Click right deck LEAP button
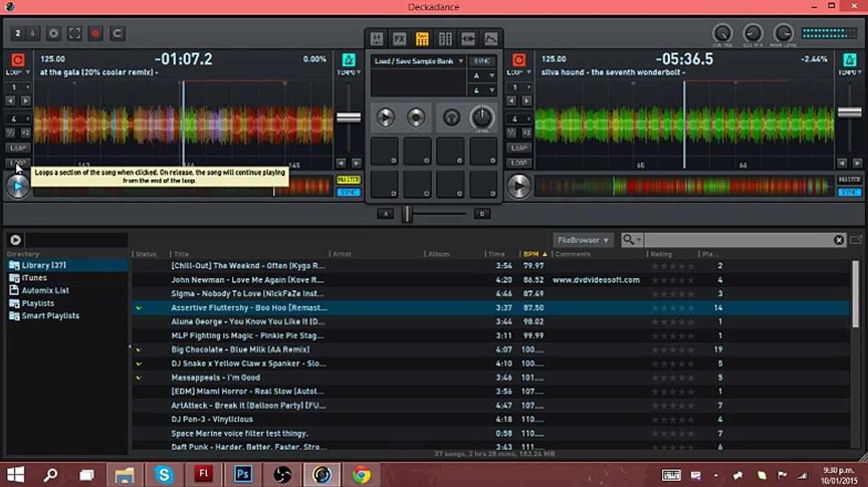This screenshot has height=487, width=868. tap(519, 147)
